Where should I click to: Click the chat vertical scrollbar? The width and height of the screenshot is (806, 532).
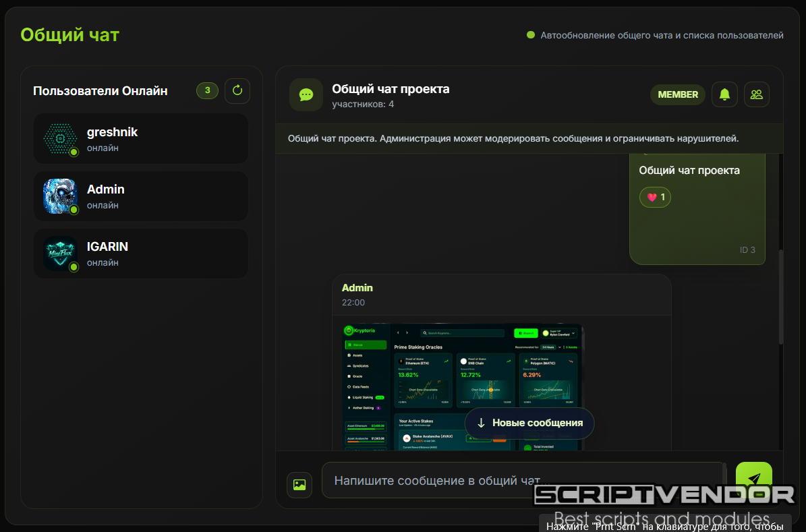tap(781, 297)
